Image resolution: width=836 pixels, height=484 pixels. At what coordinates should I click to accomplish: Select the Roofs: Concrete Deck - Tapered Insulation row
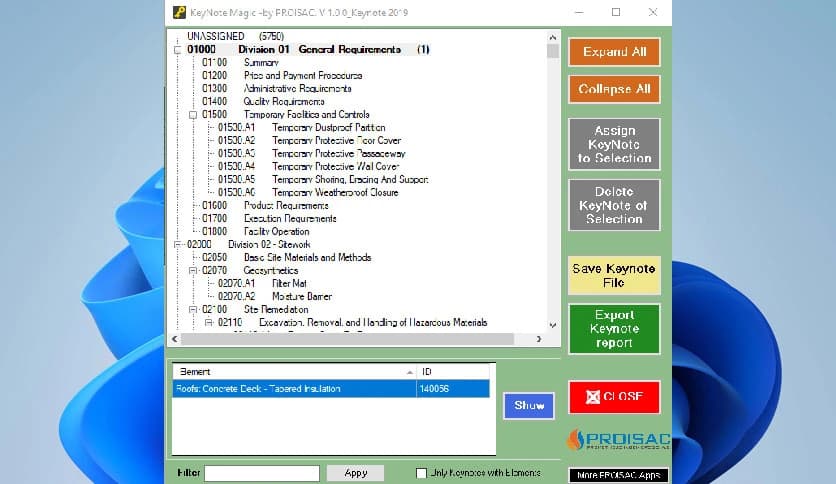331,389
